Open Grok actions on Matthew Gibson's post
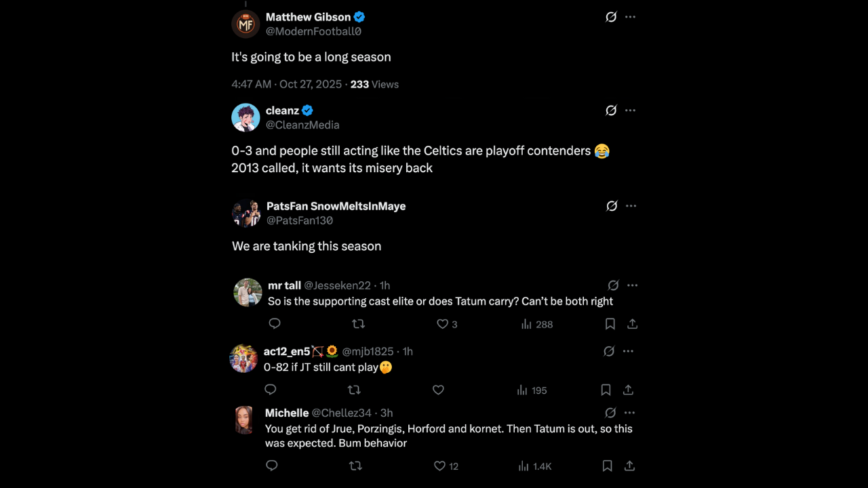 tap(611, 17)
